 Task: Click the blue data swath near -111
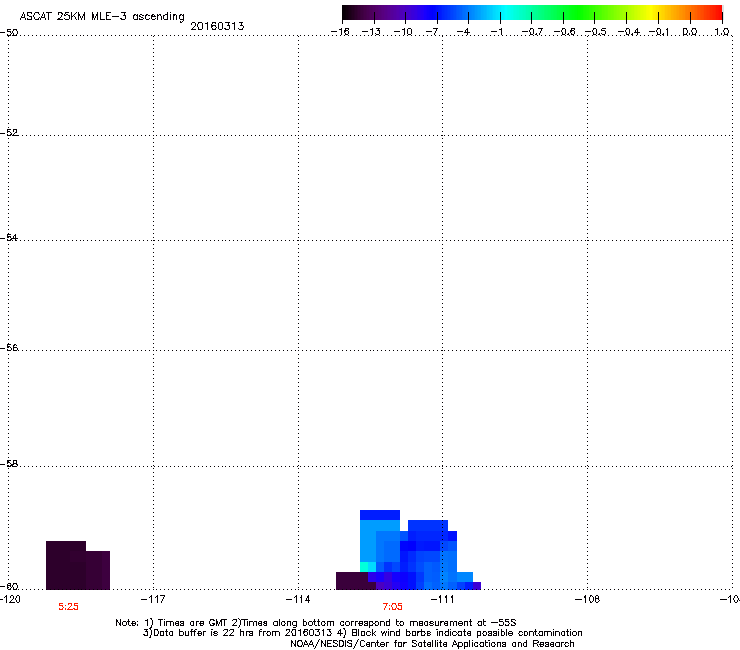[x=408, y=550]
